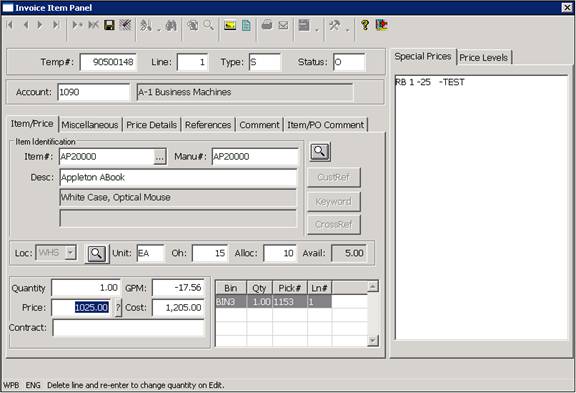The image size is (576, 393).
Task: Click the printer toolbar icon
Action: (x=267, y=25)
